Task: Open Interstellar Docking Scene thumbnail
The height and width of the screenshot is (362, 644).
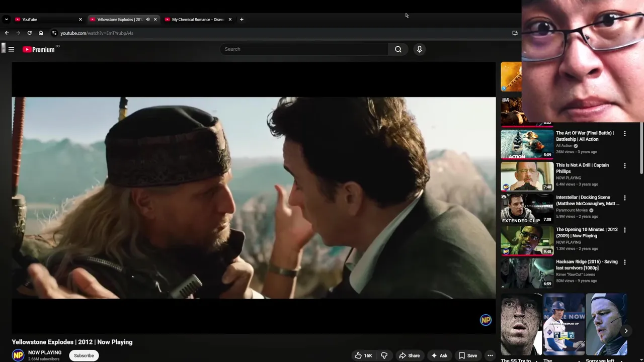Action: click(527, 209)
